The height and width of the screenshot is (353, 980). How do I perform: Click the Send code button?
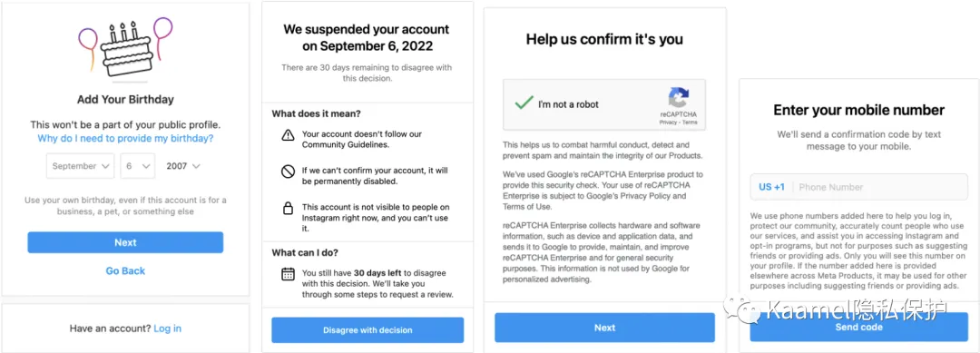[858, 328]
